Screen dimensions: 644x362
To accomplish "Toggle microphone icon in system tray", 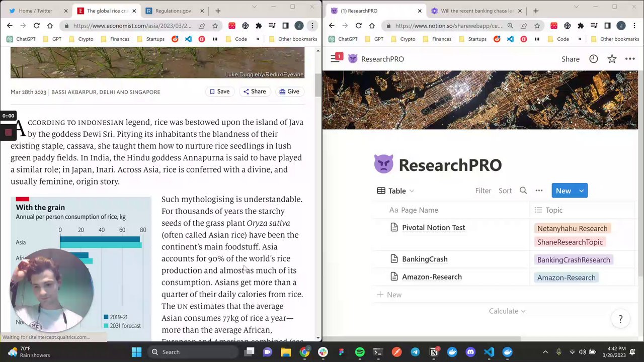I will tap(558, 352).
